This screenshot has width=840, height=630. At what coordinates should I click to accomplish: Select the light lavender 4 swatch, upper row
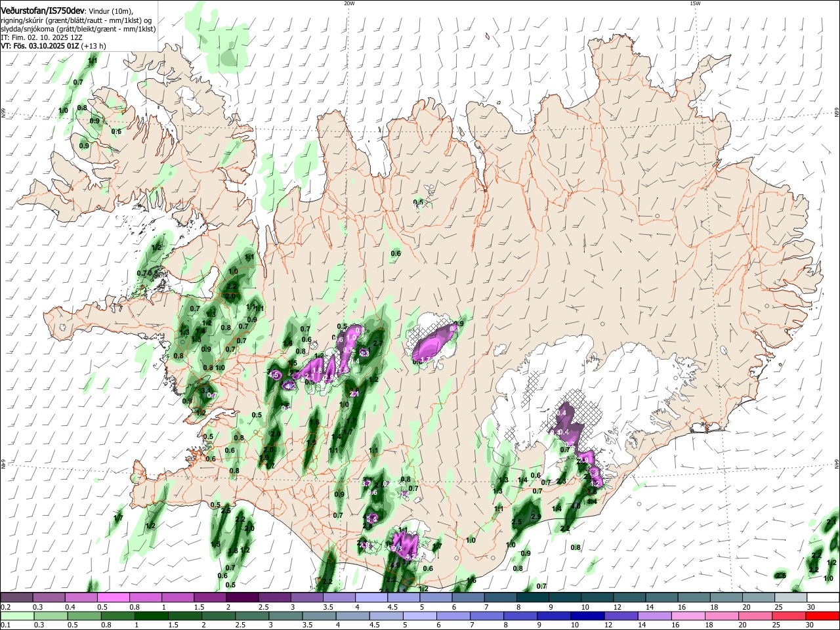(x=371, y=598)
